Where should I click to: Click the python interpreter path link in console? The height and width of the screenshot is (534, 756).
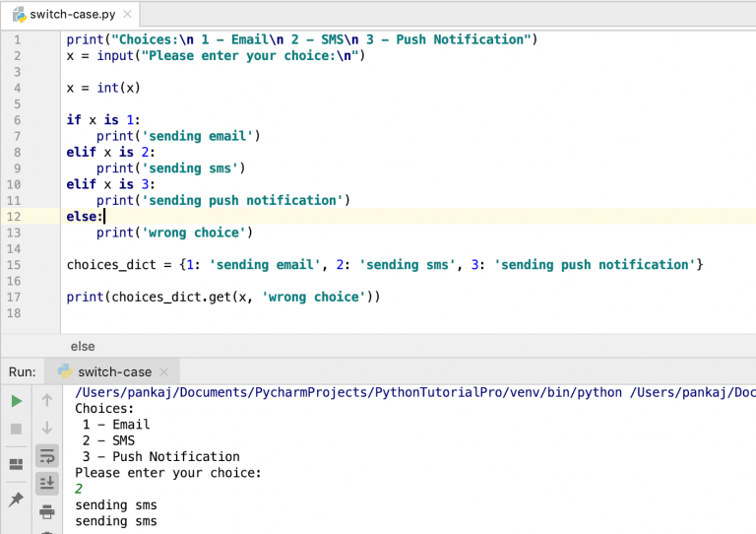pyautogui.click(x=348, y=392)
